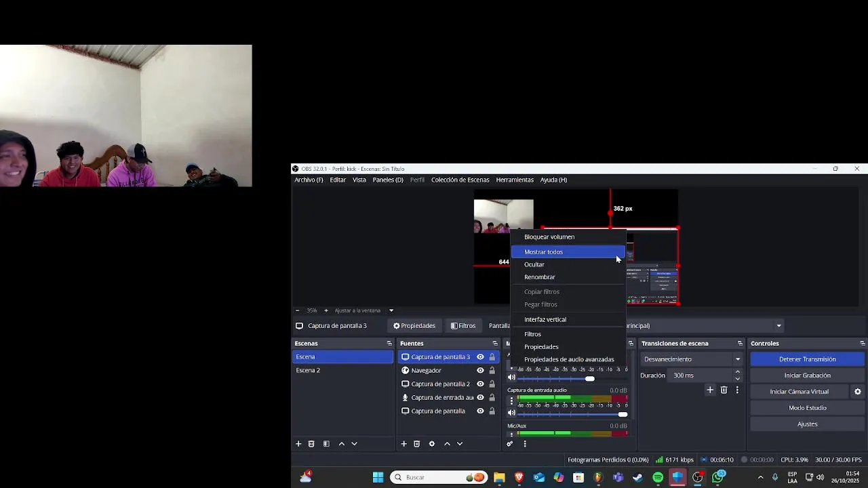The image size is (868, 488).
Task: Toggle lock on Navegador source
Action: pos(492,371)
